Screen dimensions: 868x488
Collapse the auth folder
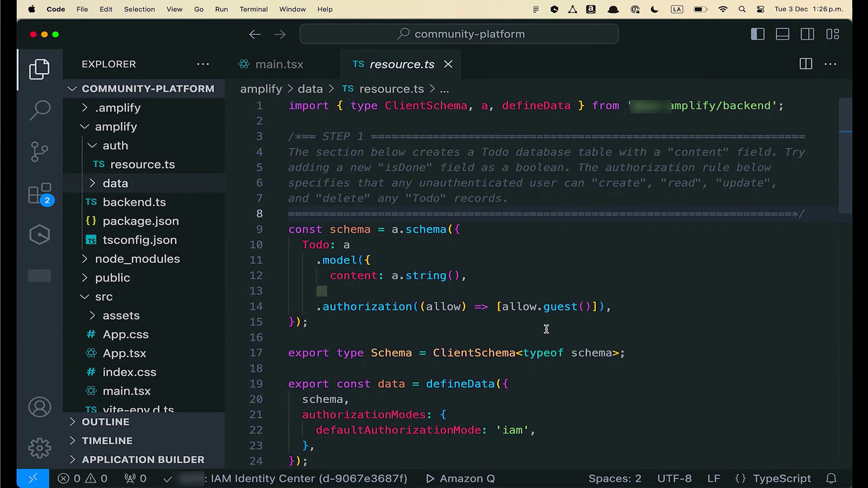click(x=144, y=145)
